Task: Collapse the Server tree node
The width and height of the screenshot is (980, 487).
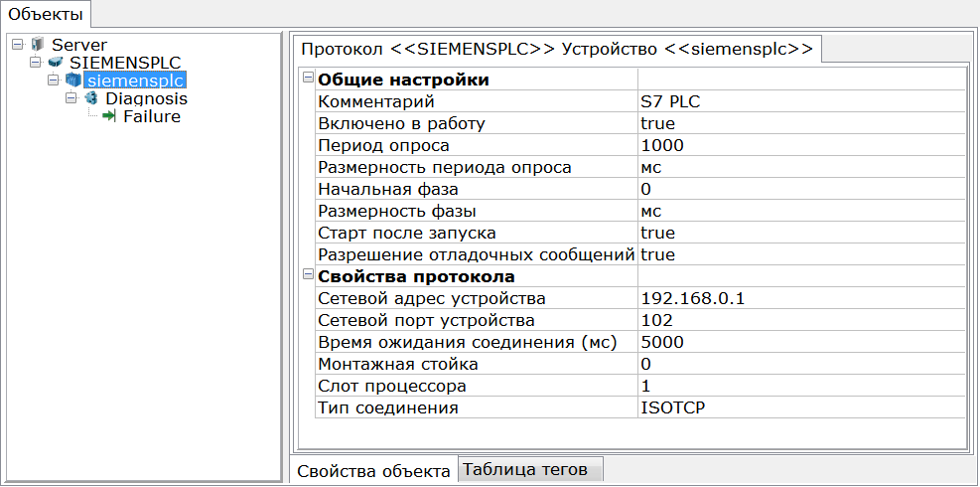Action: [x=17, y=45]
